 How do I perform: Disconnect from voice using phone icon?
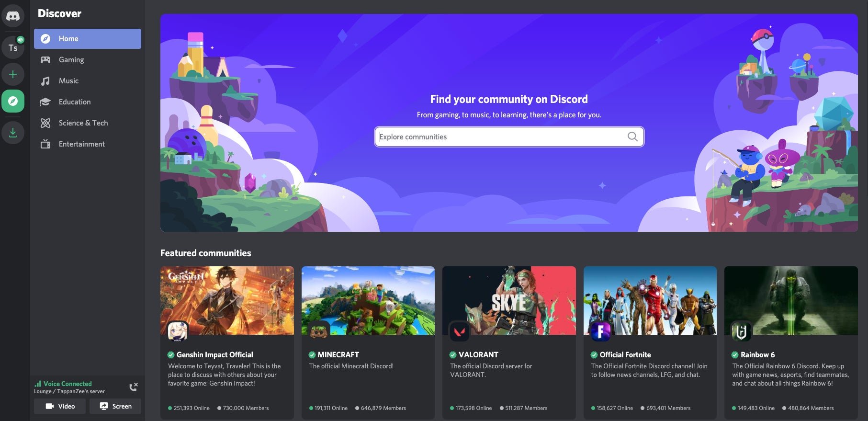pos(134,387)
